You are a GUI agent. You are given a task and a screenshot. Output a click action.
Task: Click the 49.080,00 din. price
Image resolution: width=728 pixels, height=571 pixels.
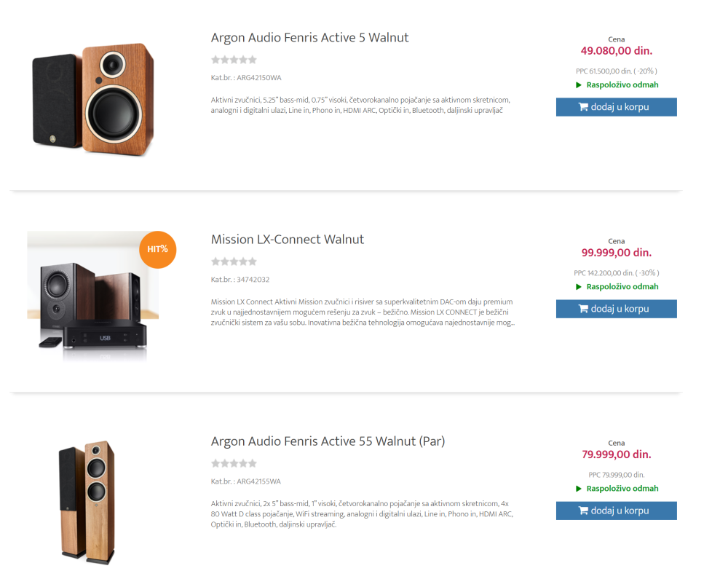tap(616, 51)
